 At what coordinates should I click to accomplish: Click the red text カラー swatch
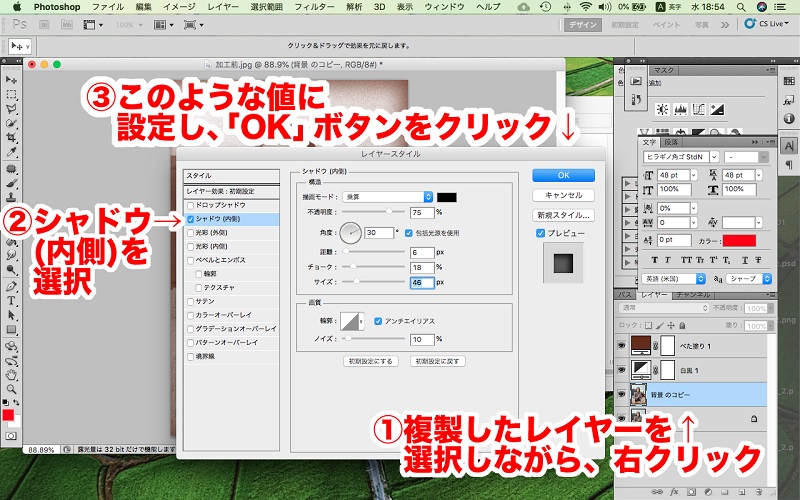pos(739,240)
